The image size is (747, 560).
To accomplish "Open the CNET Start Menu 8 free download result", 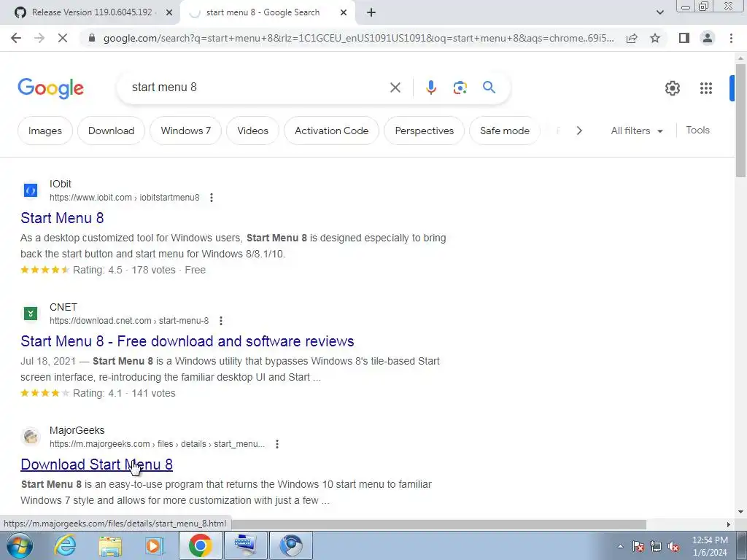I will (187, 341).
